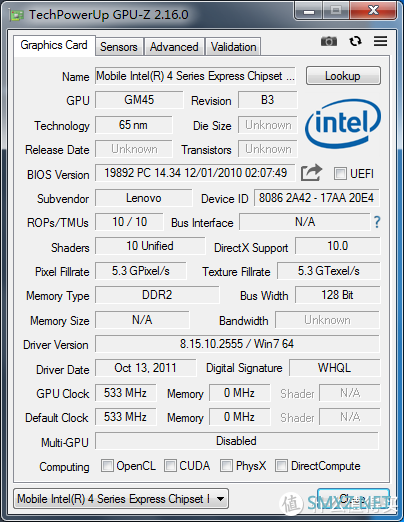This screenshot has width=404, height=522.
Task: Click the Lookup button
Action: point(343,76)
